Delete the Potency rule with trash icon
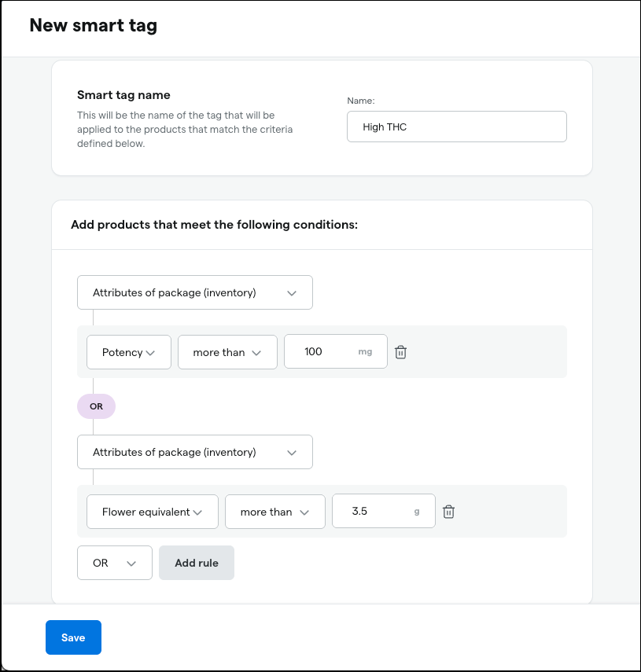The width and height of the screenshot is (641, 672). 400,352
